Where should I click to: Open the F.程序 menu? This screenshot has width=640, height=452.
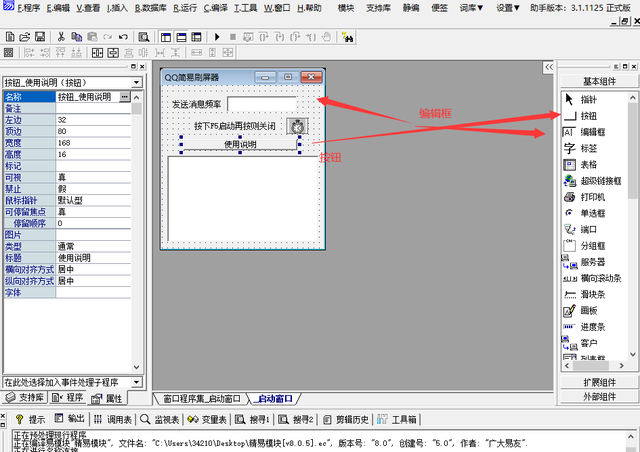[x=29, y=8]
